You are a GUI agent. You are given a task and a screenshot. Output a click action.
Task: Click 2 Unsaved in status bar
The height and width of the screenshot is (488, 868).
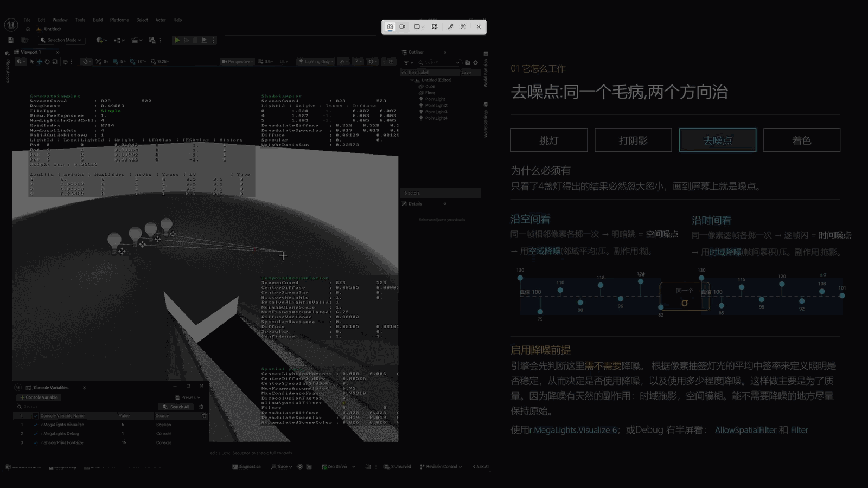pyautogui.click(x=398, y=467)
